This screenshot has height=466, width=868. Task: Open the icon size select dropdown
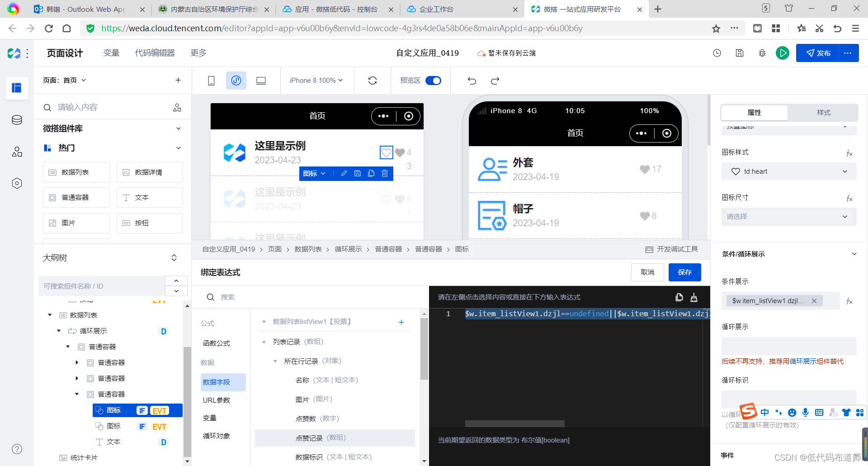pyautogui.click(x=789, y=217)
